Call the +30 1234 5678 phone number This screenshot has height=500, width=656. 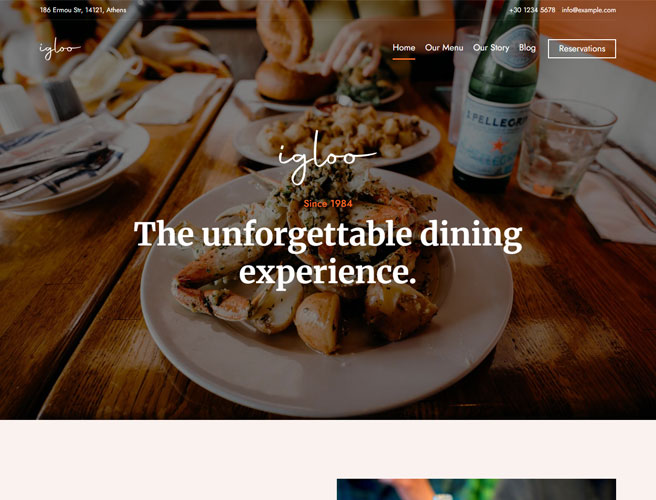tap(532, 10)
